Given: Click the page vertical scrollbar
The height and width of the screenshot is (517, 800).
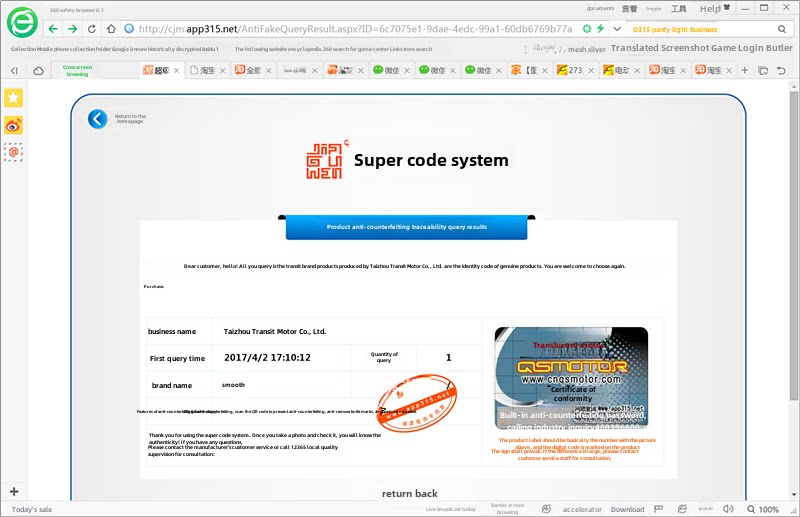Looking at the screenshot, I should (x=793, y=246).
